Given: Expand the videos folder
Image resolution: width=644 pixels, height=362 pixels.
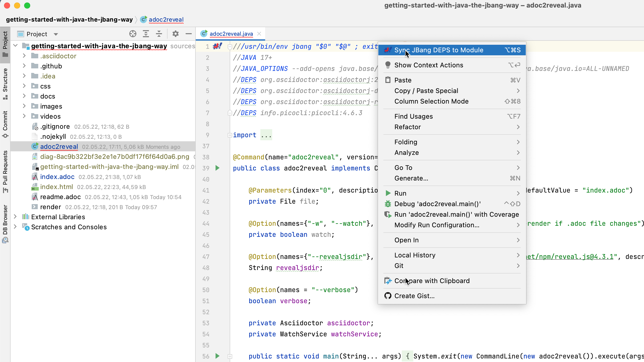Looking at the screenshot, I should [24, 116].
